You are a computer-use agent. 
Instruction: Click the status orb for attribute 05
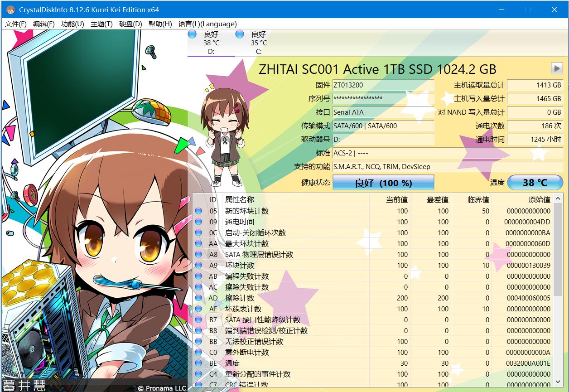click(198, 211)
